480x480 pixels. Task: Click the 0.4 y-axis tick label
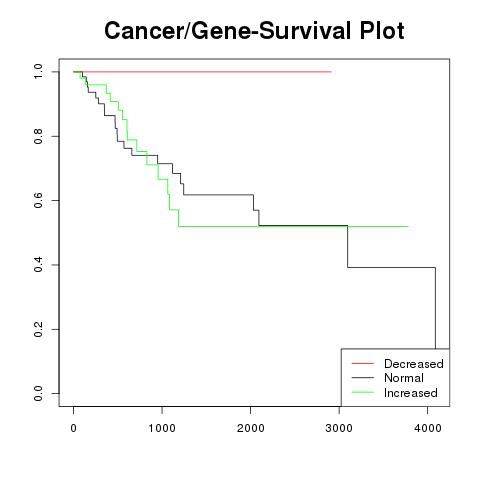[x=38, y=265]
